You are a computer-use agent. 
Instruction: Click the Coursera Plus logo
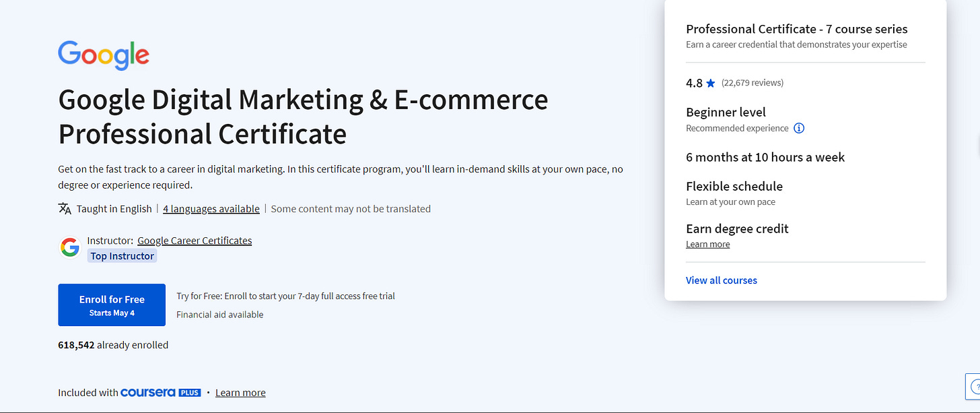pyautogui.click(x=161, y=392)
